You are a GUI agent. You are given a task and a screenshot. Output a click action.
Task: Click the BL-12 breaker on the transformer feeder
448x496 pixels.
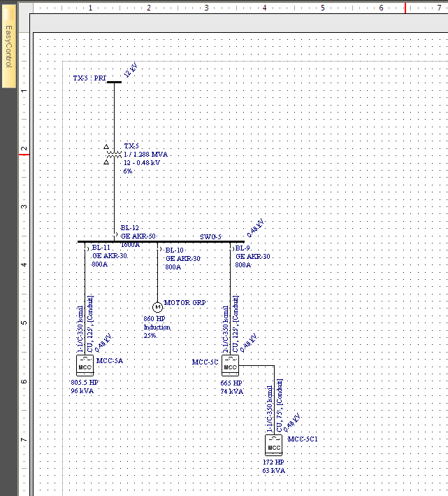coord(114,234)
